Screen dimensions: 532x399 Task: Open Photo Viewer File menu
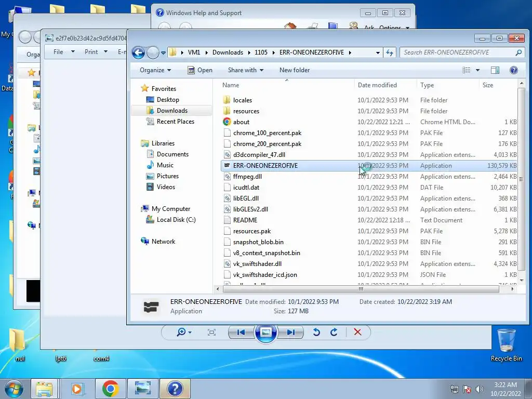[x=64, y=52]
